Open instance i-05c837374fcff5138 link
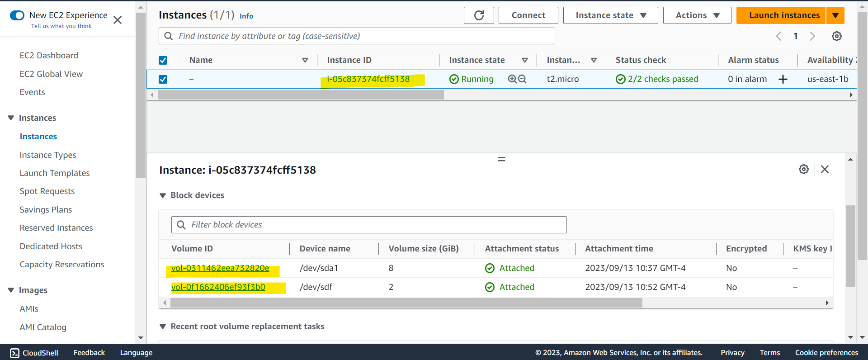Viewport: 868px width, 360px height. point(368,79)
